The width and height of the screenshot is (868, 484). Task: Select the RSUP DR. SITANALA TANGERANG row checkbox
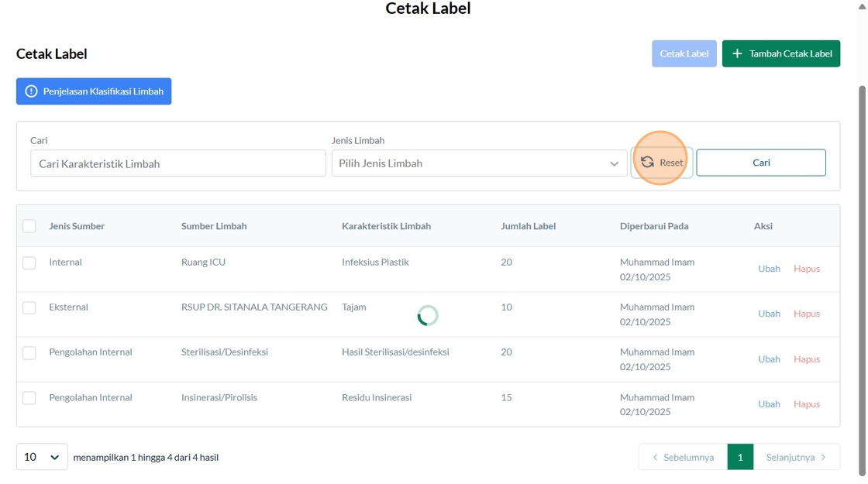(x=29, y=307)
